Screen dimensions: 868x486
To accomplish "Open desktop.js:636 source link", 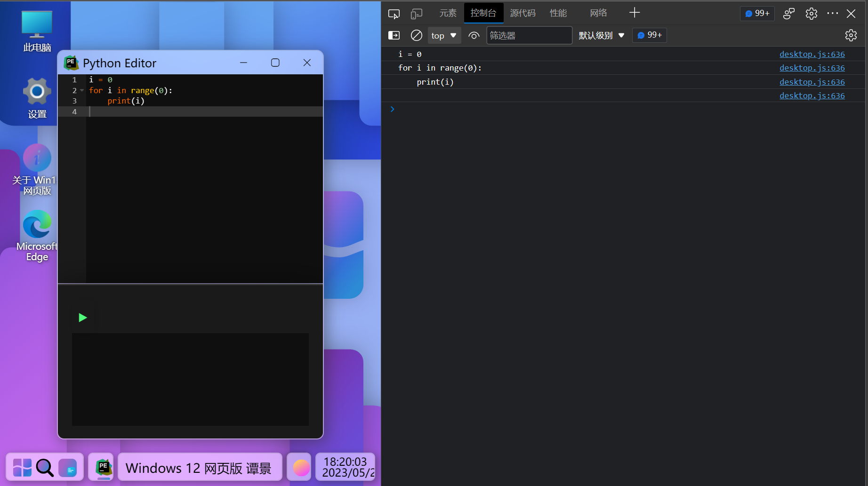I will pyautogui.click(x=812, y=54).
